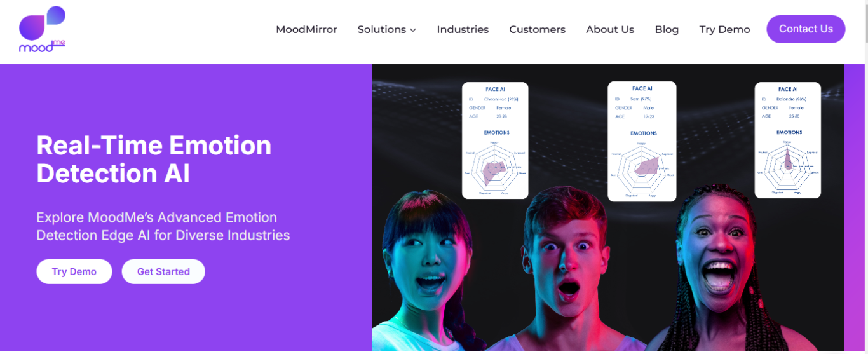Click the Contact Us button
Image resolution: width=868 pixels, height=354 pixels.
806,29
